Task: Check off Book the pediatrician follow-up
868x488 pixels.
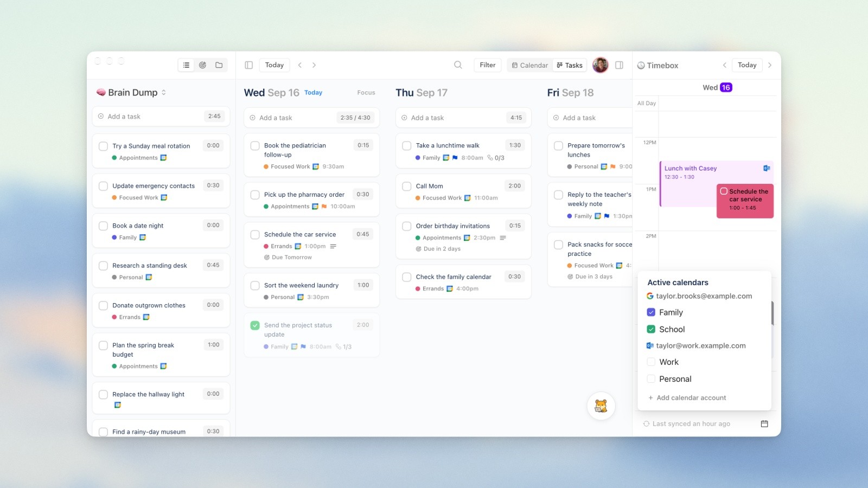Action: [x=255, y=145]
